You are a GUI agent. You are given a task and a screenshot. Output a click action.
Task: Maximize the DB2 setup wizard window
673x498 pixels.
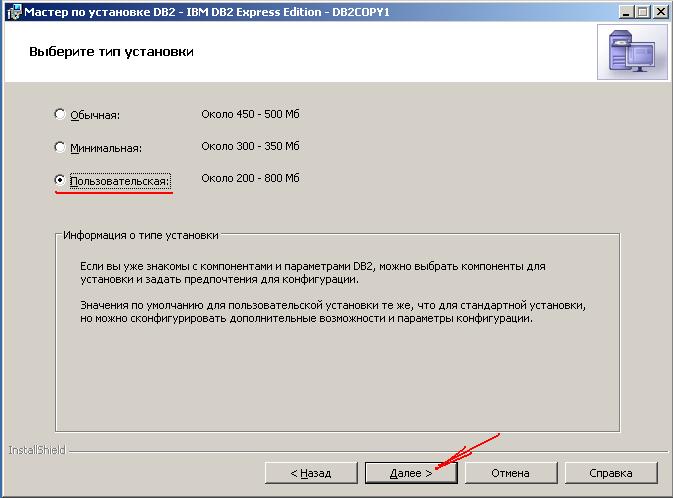click(x=643, y=12)
